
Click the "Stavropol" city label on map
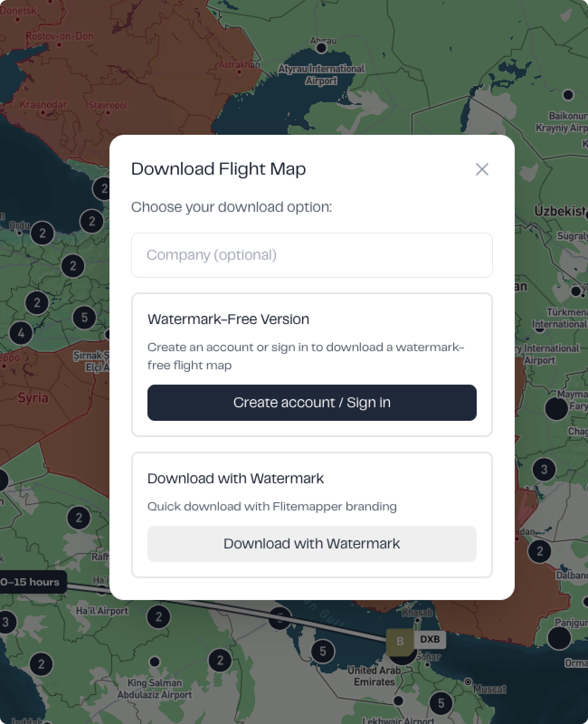[x=108, y=105]
